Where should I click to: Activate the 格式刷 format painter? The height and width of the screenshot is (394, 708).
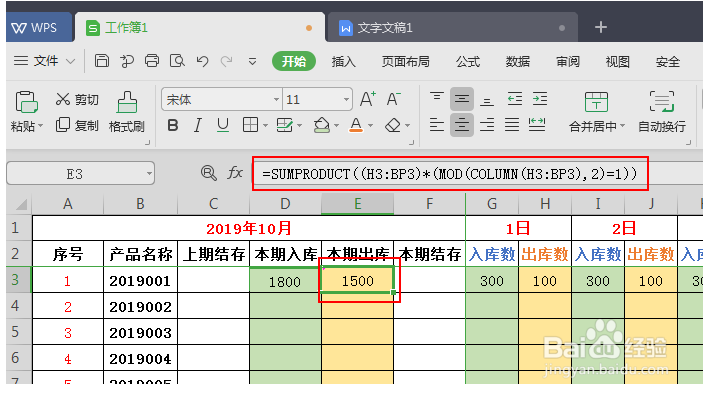127,112
